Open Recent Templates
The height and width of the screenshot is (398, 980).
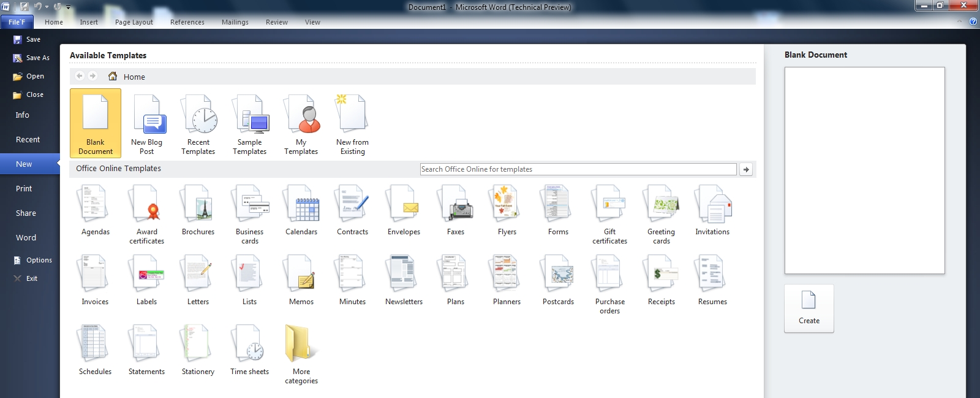[x=198, y=123]
